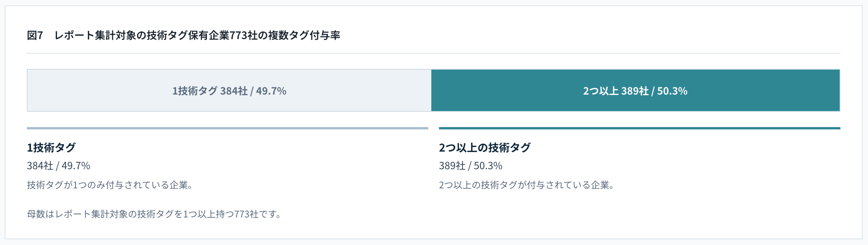Click the bold '1技術タグ' legend heading
Screen dimensions: 868x245
[51, 147]
